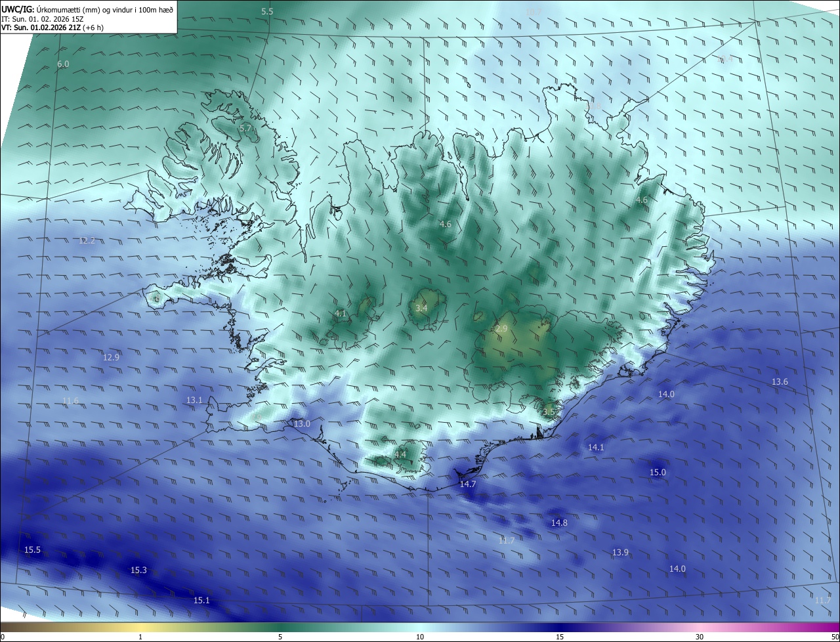Image resolution: width=840 pixels, height=642 pixels.
Task: Click the legend tick label 50
Action: [x=835, y=637]
